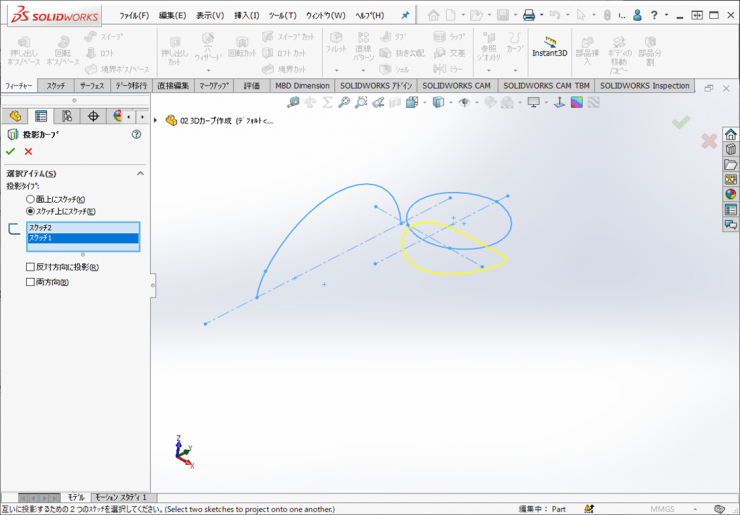Screen dimensions: 740x515
Task: Click the Instant3D tool in ribbon
Action: coord(549,46)
